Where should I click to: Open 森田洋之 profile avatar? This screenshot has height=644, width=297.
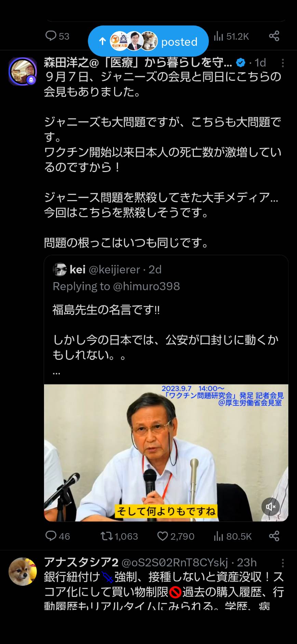click(23, 71)
